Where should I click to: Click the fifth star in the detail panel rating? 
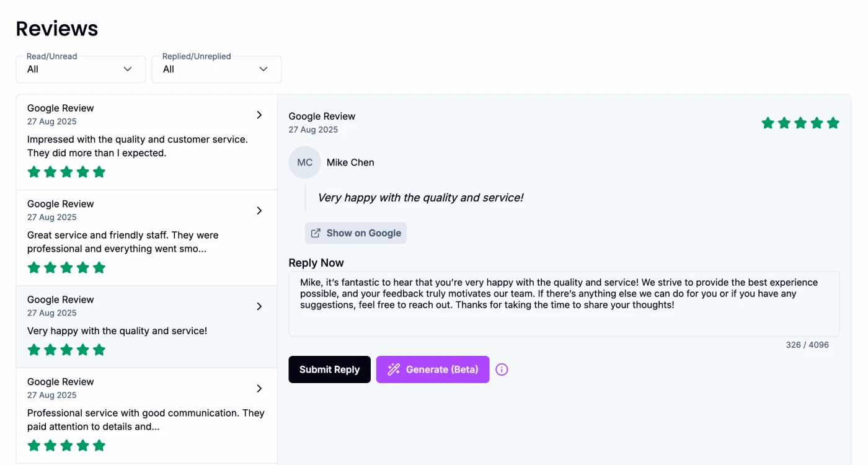tap(833, 123)
